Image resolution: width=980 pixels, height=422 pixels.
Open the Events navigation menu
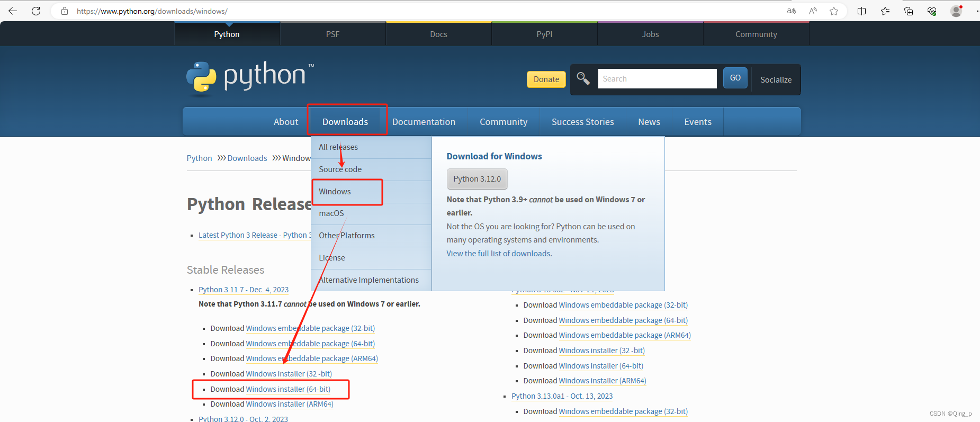point(698,122)
